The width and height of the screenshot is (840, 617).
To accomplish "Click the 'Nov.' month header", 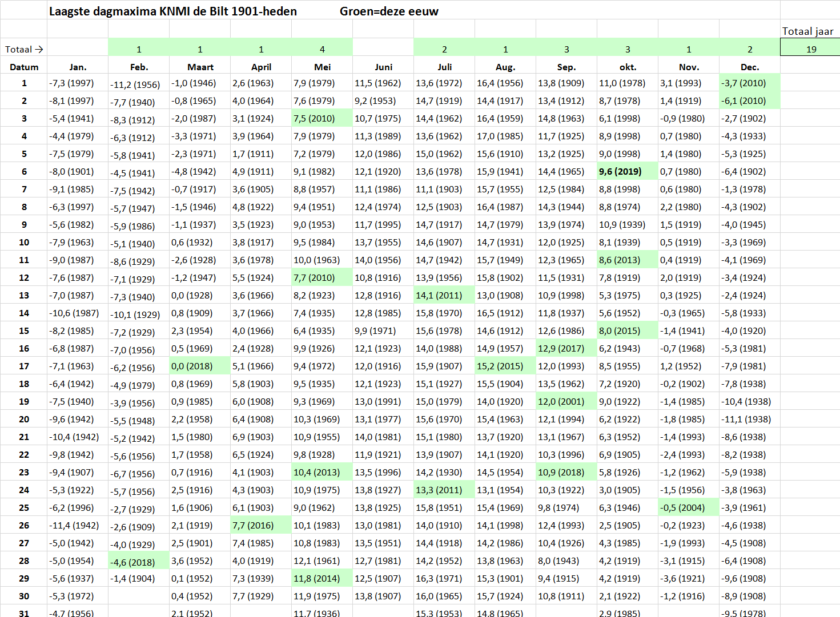I will (689, 67).
